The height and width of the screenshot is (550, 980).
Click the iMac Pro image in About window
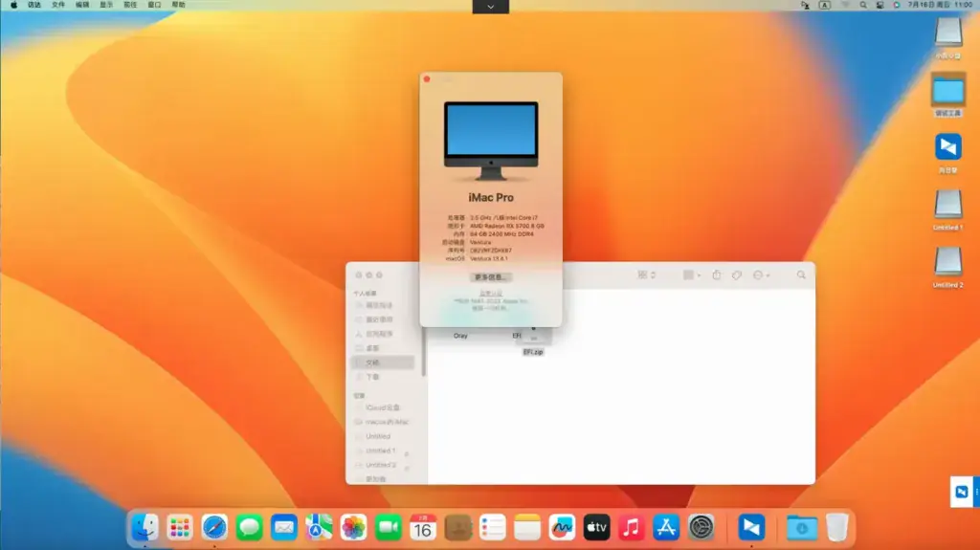[491, 142]
